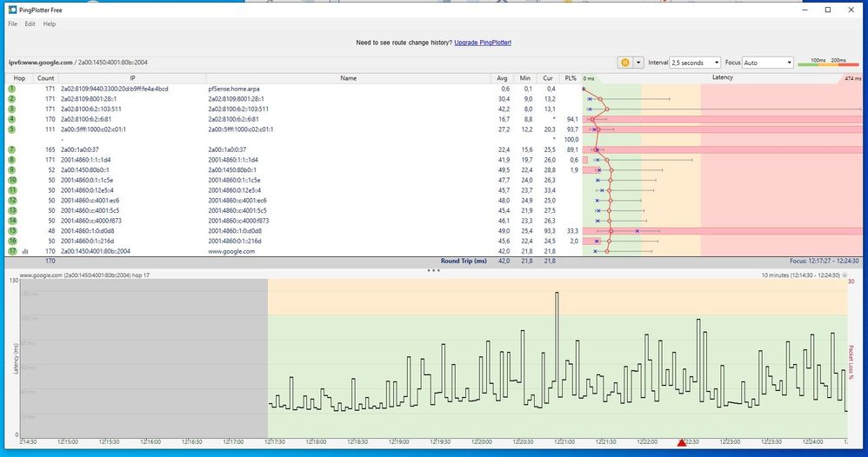Select the www.google.com name in hop 17
The image size is (868, 457).
pos(231,251)
